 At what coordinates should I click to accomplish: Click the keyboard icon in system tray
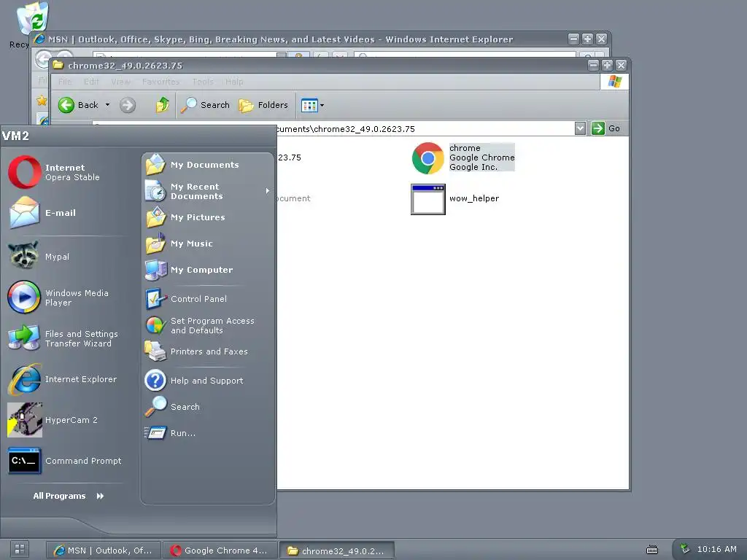coord(652,550)
